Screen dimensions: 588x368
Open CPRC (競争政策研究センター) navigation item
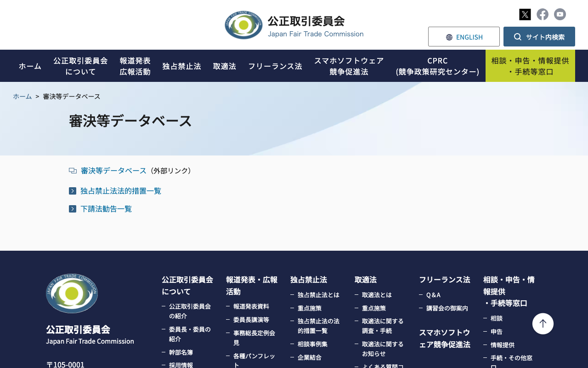(x=438, y=66)
